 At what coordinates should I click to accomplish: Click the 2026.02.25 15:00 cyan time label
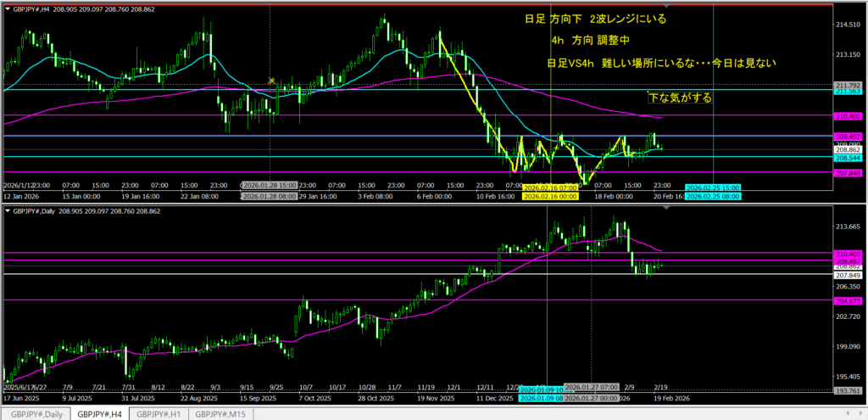[x=712, y=187]
